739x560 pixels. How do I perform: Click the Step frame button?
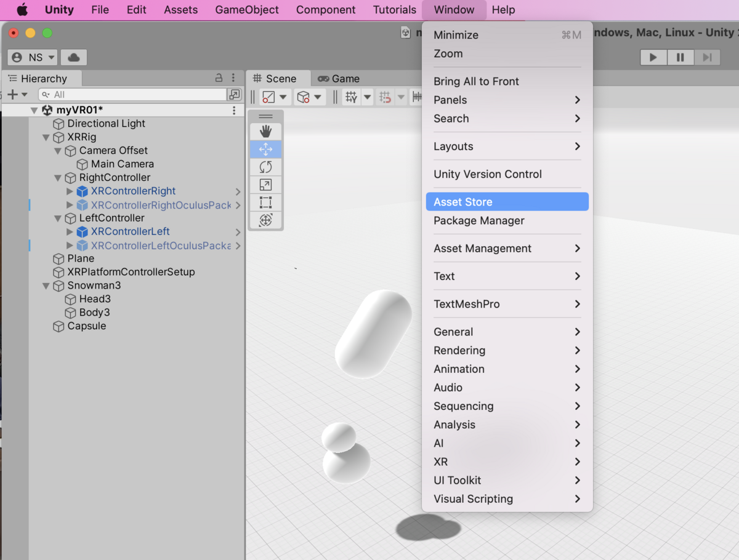pos(708,57)
